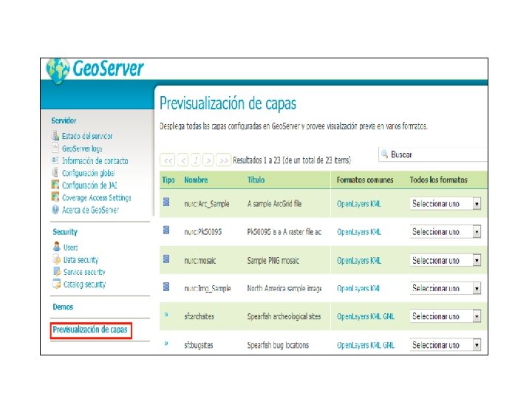Expand Seleccionar uno dropdown for sf:bugsites
This screenshot has height=399, width=532.
(x=445, y=345)
